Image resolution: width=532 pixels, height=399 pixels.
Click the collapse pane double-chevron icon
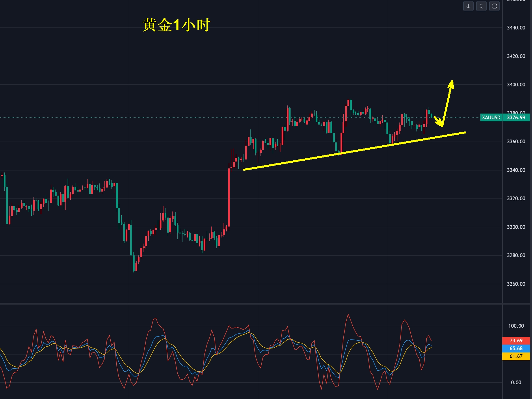(x=481, y=6)
